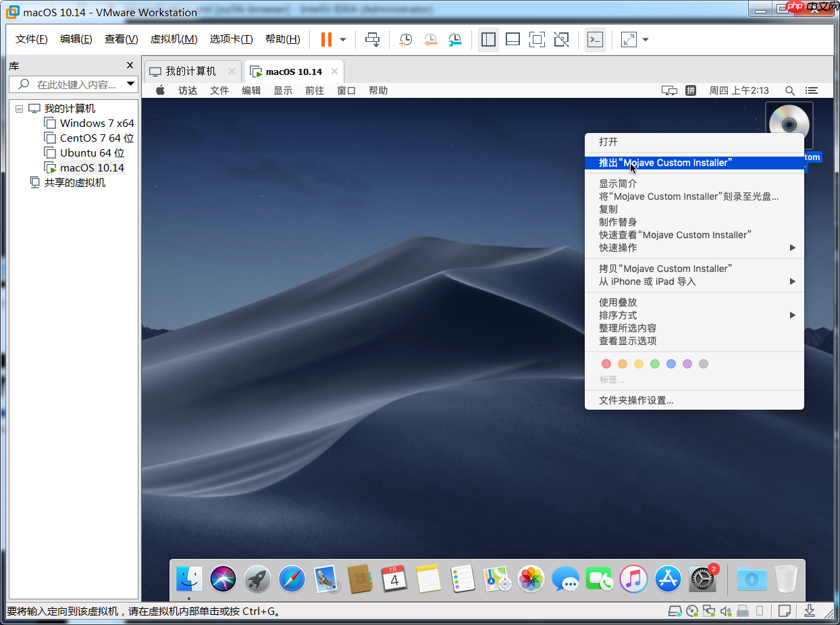This screenshot has height=625, width=840.
Task: Switch to the 我的计算机 tab
Action: [x=191, y=71]
